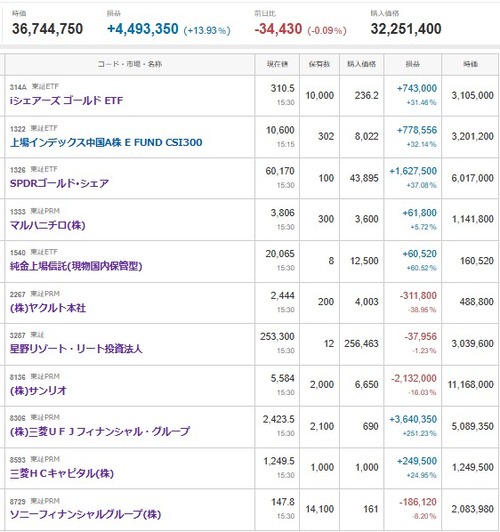500x532 pixels.
Task: Select profit +249,500 cell
Action: click(x=417, y=461)
